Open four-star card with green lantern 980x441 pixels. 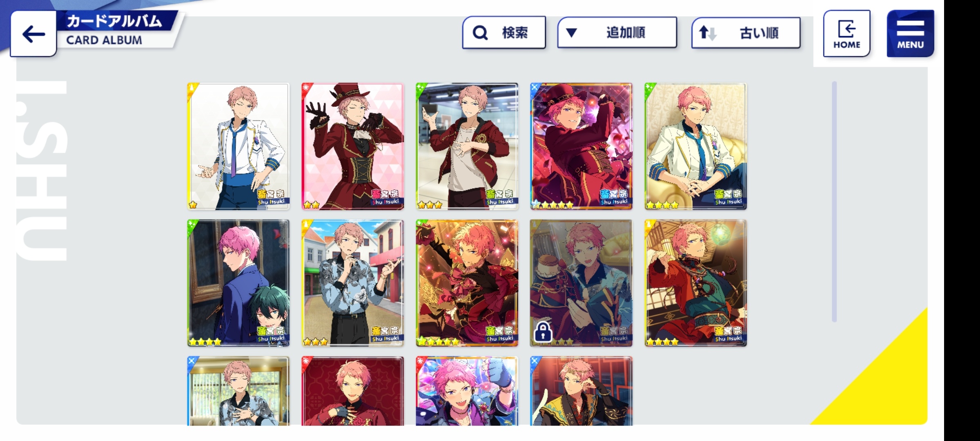[696, 283]
